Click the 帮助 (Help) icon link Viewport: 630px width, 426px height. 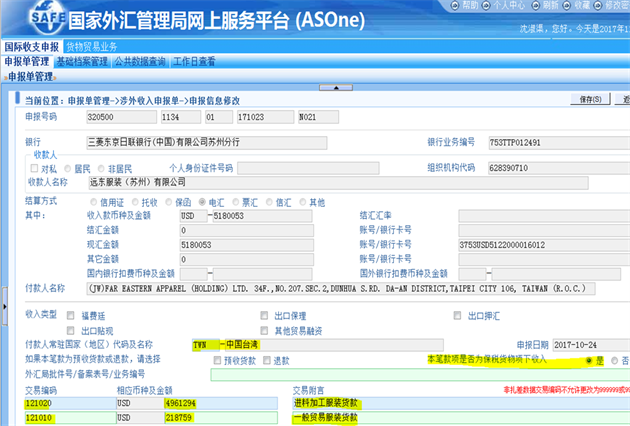(x=470, y=5)
